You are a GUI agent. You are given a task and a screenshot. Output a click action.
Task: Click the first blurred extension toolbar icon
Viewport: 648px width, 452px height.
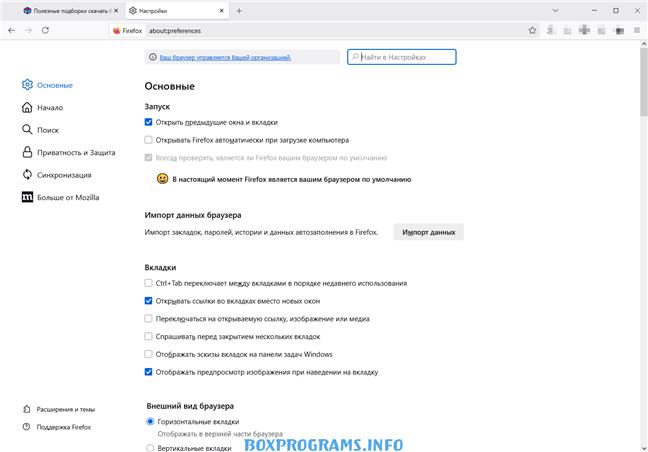coord(550,30)
